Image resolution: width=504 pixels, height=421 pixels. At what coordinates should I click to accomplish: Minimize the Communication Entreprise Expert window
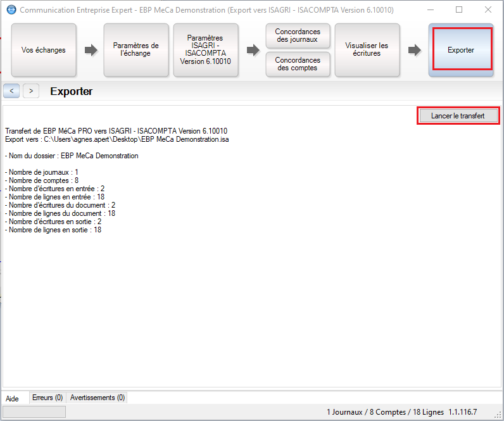[x=431, y=10]
